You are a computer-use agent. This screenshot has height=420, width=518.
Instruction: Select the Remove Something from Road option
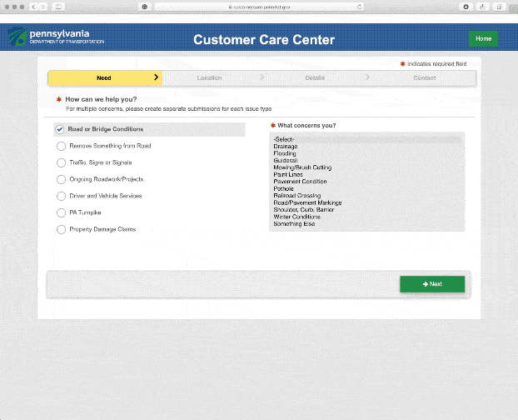click(x=61, y=146)
